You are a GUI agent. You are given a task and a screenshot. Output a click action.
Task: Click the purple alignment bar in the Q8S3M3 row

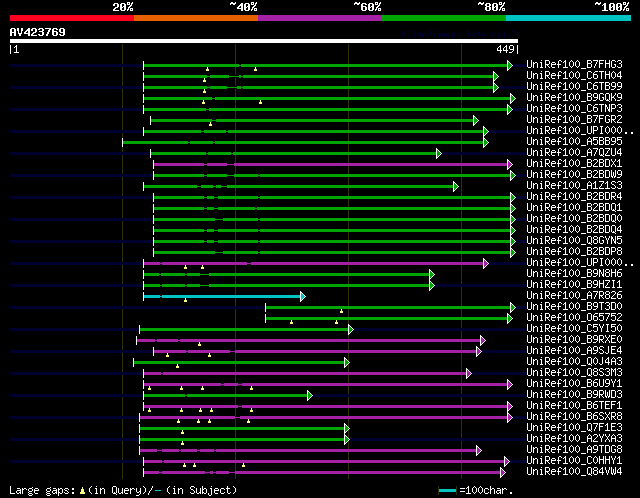click(x=305, y=374)
